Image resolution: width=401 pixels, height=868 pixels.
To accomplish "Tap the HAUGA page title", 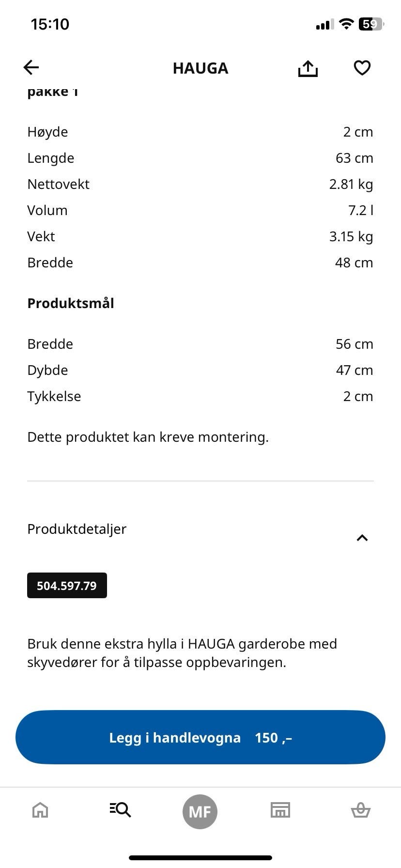I will pyautogui.click(x=200, y=68).
